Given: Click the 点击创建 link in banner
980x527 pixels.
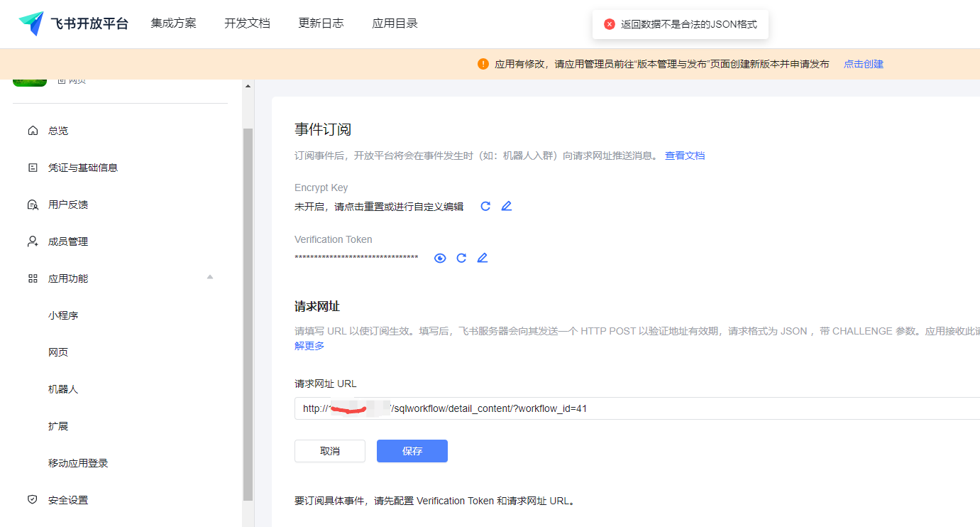Looking at the screenshot, I should click(x=863, y=64).
